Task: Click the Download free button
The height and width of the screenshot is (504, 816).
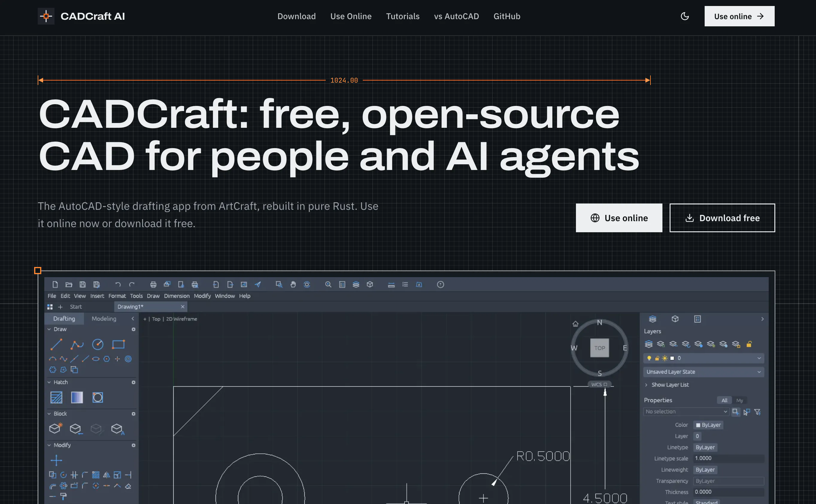Action: click(x=722, y=218)
